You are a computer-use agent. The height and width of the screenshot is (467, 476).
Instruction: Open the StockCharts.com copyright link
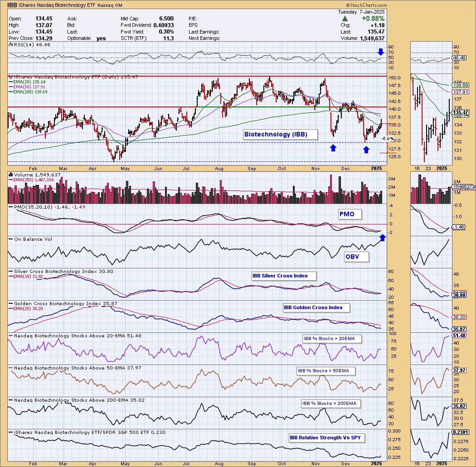click(x=366, y=5)
